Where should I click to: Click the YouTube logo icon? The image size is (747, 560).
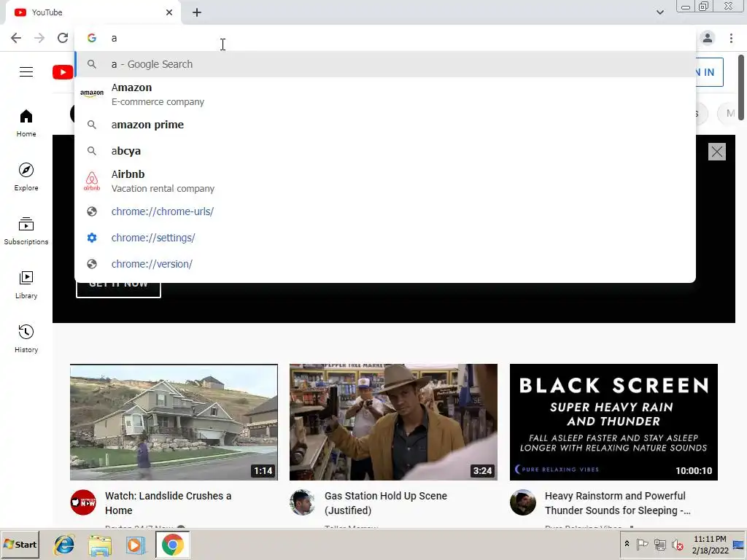click(63, 72)
